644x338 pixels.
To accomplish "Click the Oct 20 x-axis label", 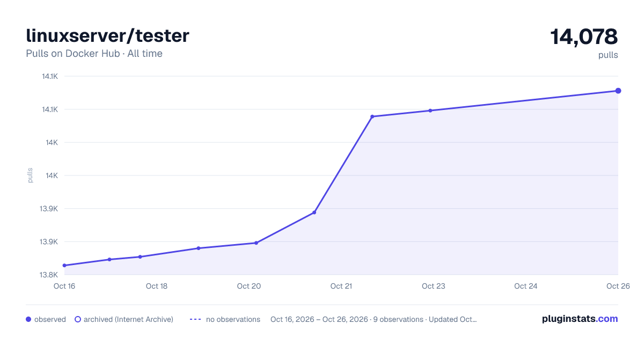I will 249,286.
